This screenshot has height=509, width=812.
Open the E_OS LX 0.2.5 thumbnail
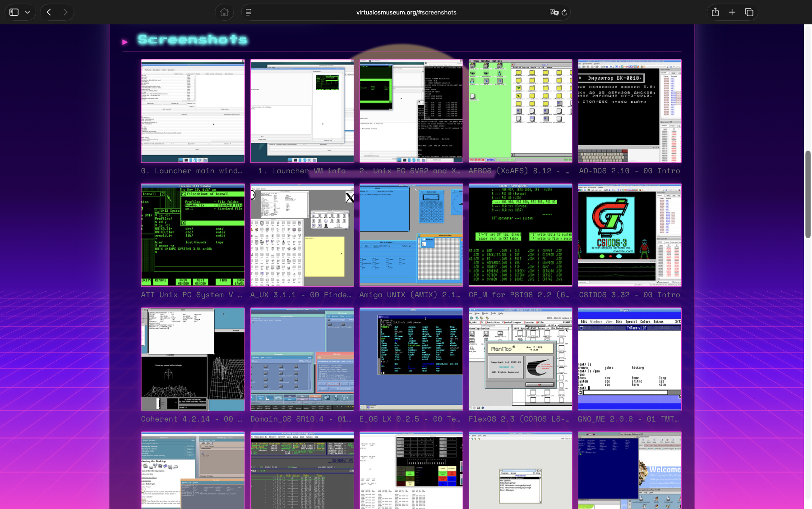411,359
